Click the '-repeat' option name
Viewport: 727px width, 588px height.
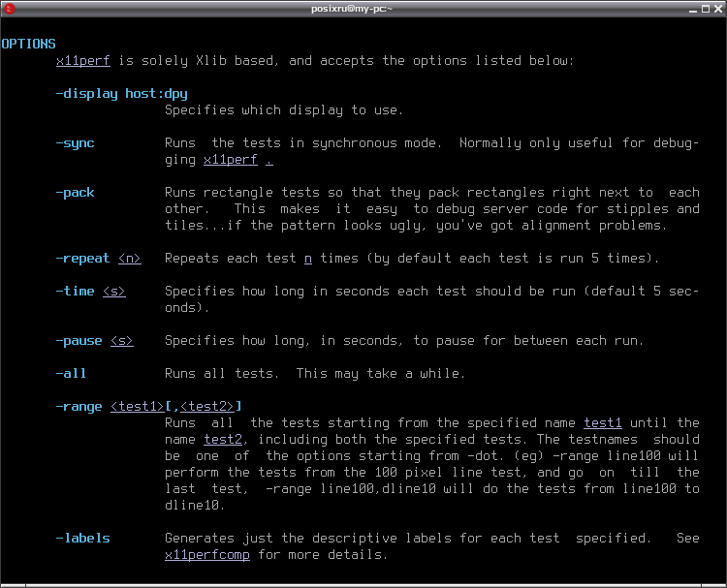click(x=82, y=259)
